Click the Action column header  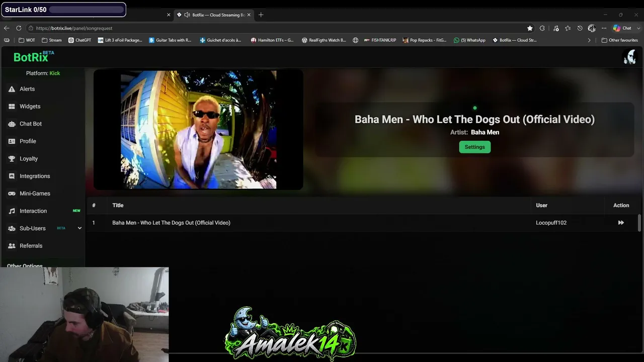(x=621, y=205)
